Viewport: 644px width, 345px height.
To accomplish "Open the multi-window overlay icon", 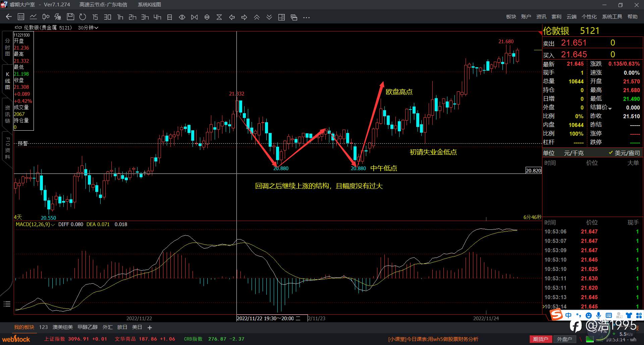I will [294, 17].
